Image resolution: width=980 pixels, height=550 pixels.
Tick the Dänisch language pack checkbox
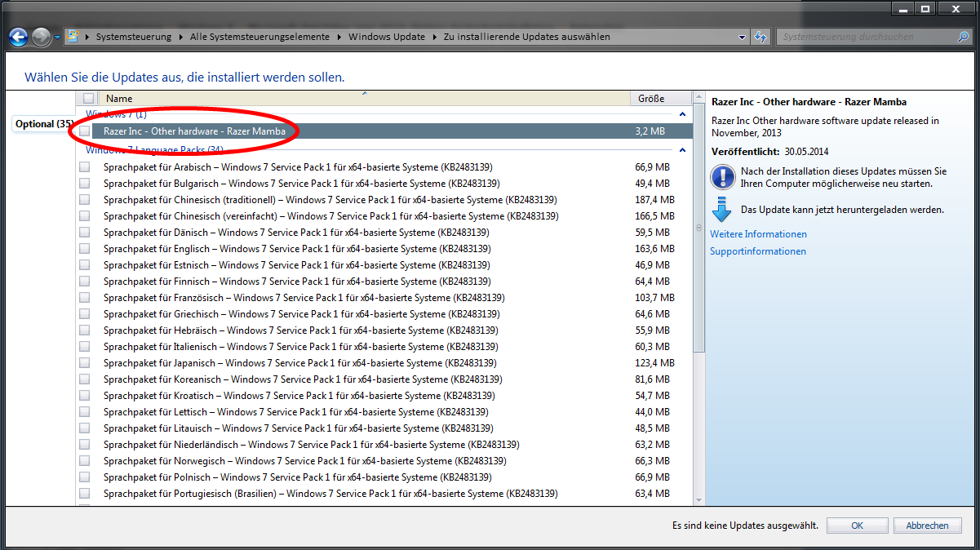85,233
